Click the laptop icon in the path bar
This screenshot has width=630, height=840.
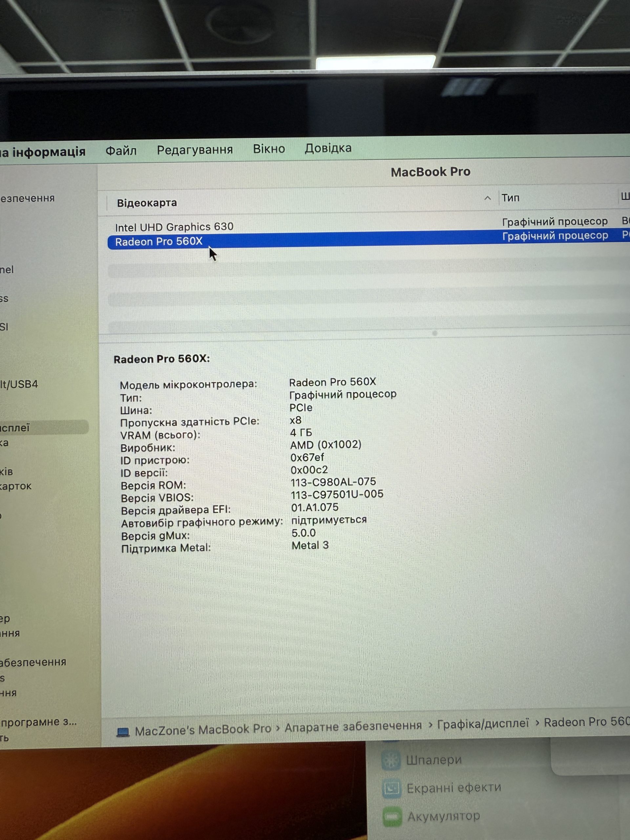click(x=123, y=732)
